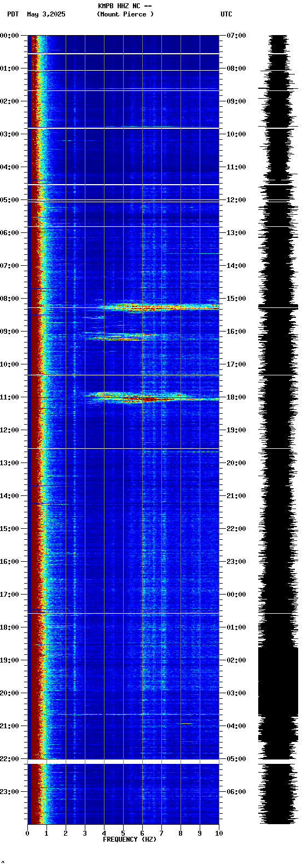Click the white data gap band at 22:00 PDT
Viewport: 302px width, 868px height.
[124, 762]
